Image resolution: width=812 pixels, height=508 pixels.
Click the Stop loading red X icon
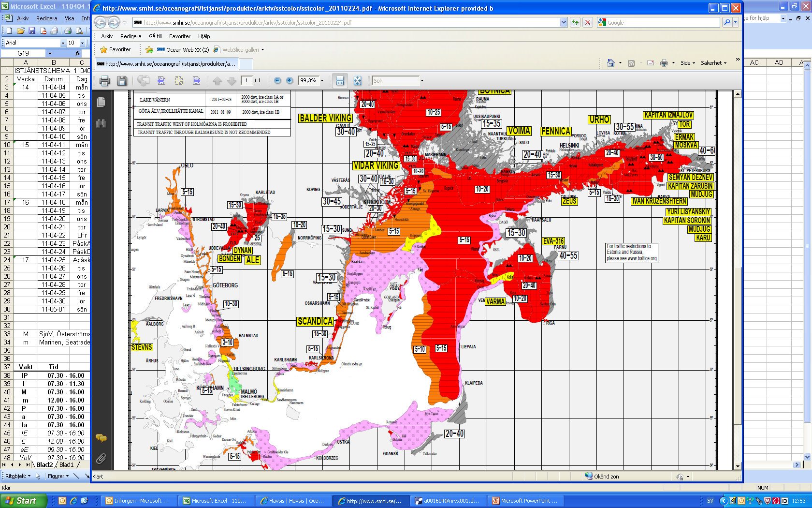tap(588, 22)
